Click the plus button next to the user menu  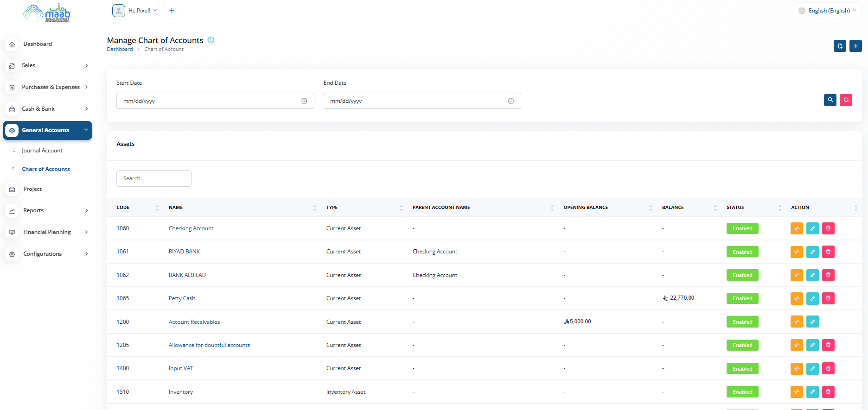tap(172, 11)
